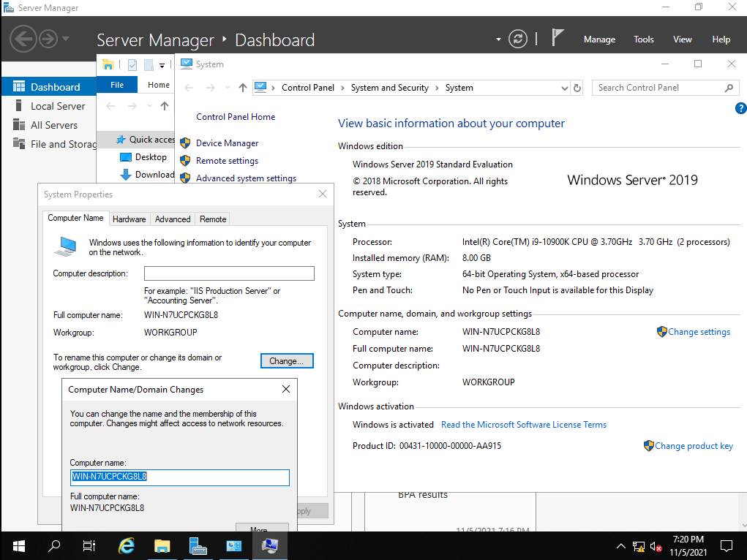Switch to the Home tab in File Explorer
The height and width of the screenshot is (560, 747).
(x=159, y=85)
